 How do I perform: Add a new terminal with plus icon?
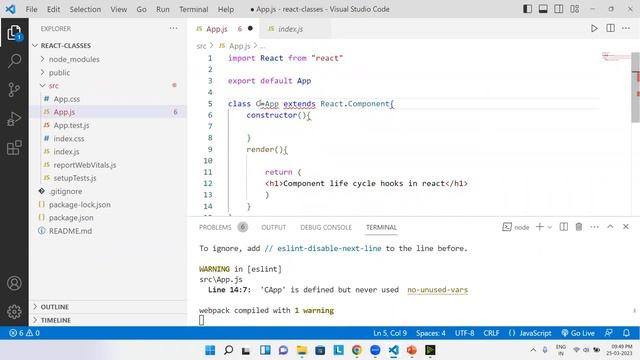[540, 227]
